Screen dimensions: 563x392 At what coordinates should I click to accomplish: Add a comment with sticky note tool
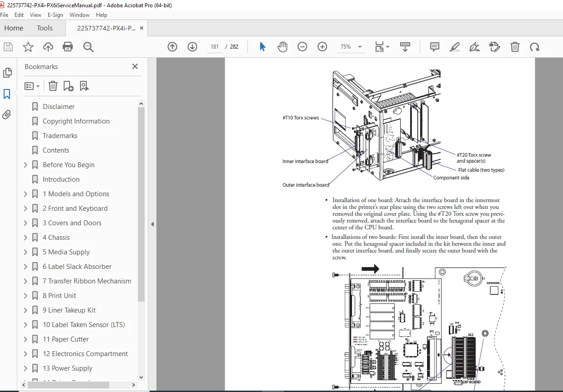pos(435,47)
